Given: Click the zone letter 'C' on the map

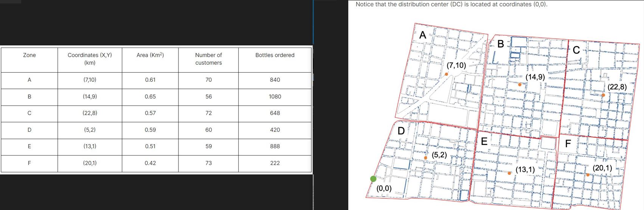Looking at the screenshot, I should 576,50.
